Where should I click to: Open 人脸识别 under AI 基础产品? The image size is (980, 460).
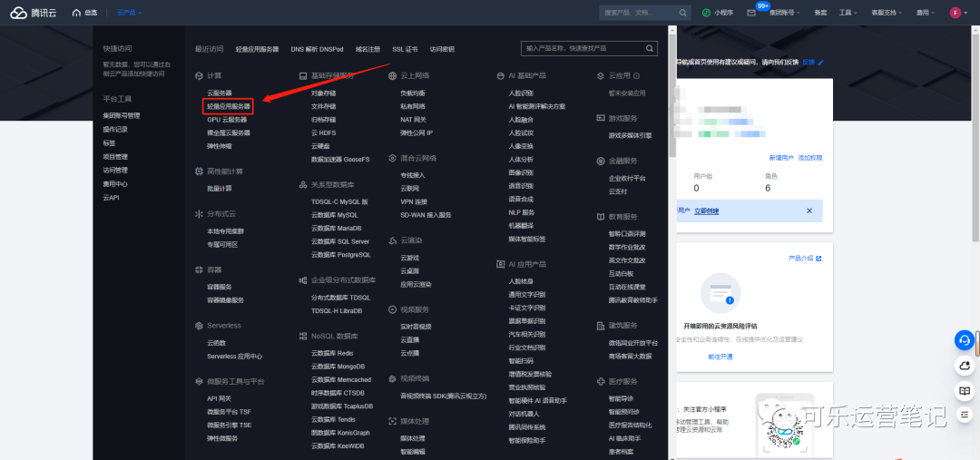[x=521, y=93]
